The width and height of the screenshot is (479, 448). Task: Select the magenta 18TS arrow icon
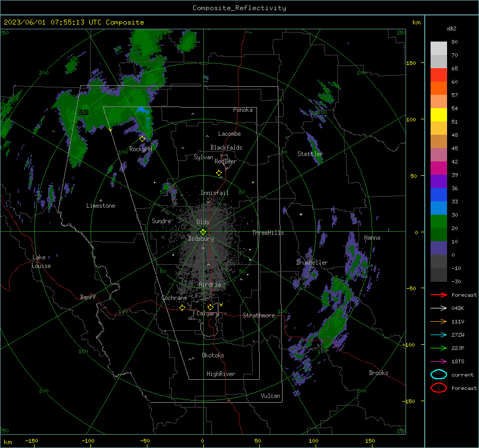(x=439, y=362)
